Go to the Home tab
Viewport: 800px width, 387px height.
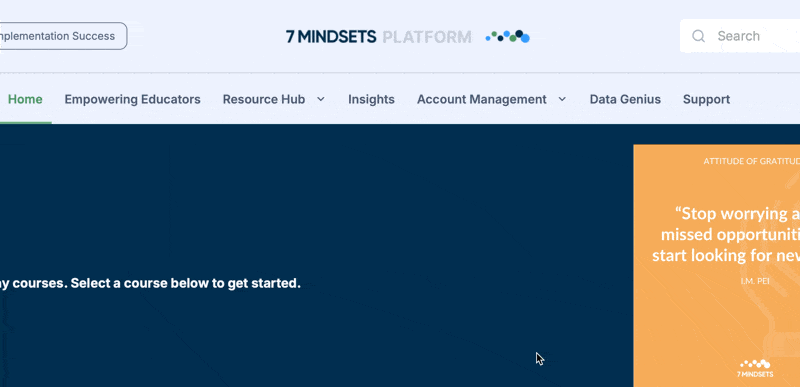click(25, 99)
